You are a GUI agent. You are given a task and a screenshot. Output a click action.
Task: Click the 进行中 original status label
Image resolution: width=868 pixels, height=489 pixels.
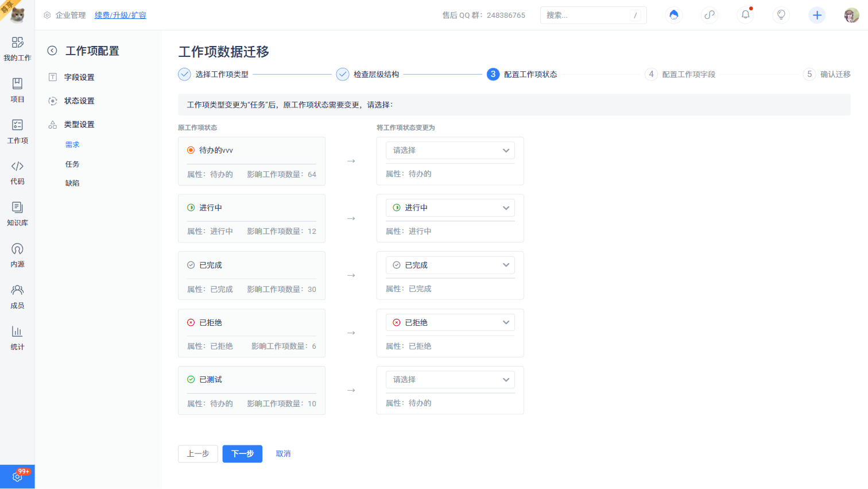(x=211, y=208)
